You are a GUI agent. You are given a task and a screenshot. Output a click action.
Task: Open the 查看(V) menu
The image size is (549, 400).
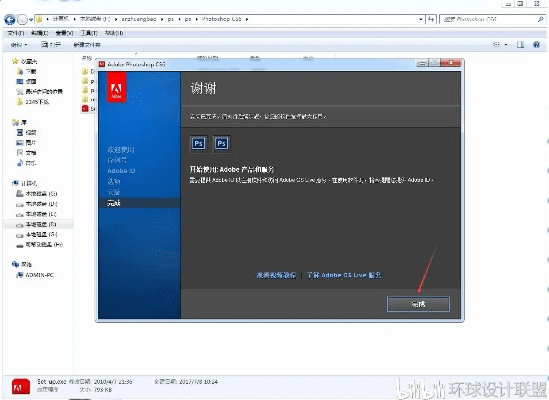pos(64,33)
